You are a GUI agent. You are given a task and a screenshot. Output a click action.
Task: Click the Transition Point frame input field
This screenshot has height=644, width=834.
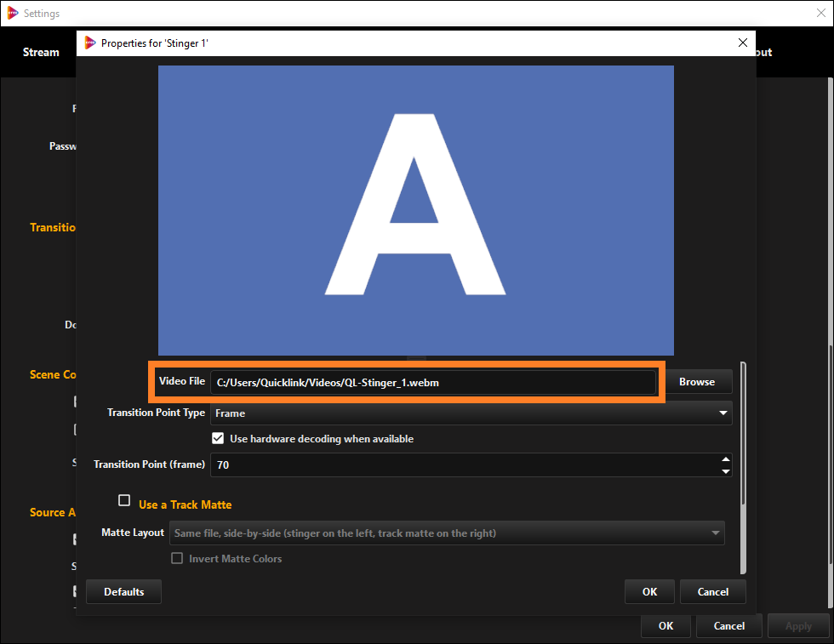460,465
